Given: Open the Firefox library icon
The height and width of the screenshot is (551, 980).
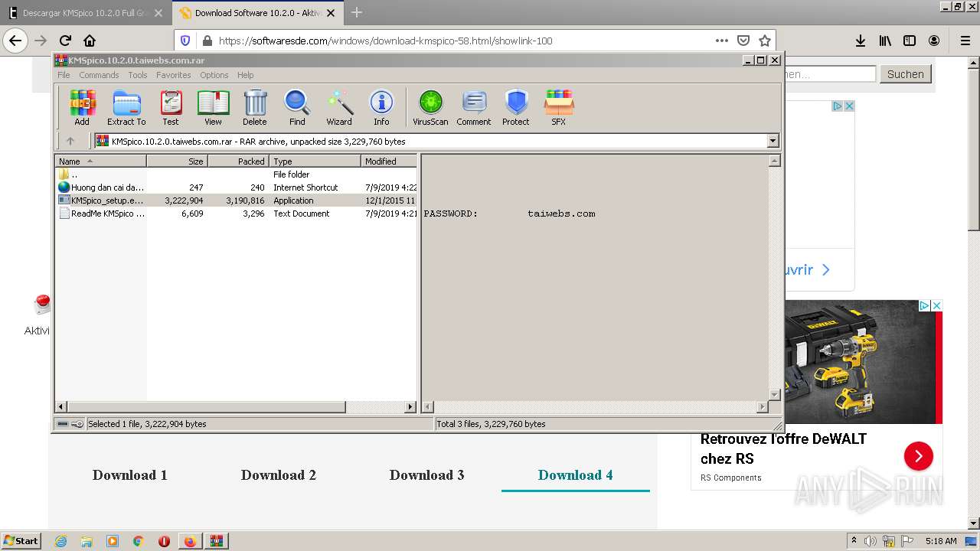Looking at the screenshot, I should 885,41.
